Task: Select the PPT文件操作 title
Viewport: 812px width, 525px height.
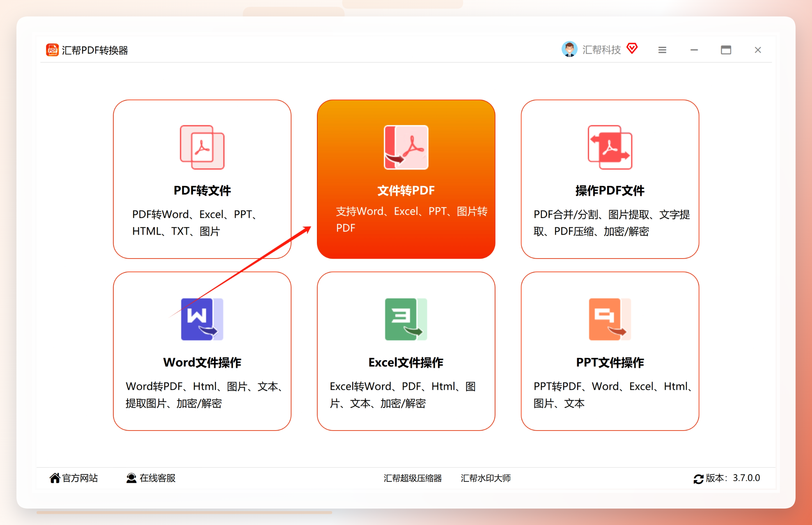Action: click(x=610, y=362)
